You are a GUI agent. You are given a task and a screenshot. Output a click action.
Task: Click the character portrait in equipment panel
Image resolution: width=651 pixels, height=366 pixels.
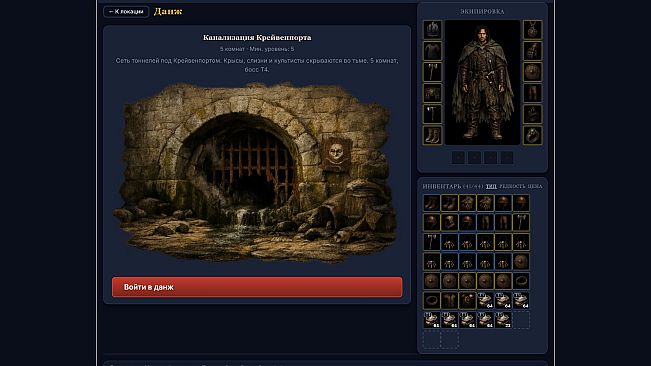482,82
